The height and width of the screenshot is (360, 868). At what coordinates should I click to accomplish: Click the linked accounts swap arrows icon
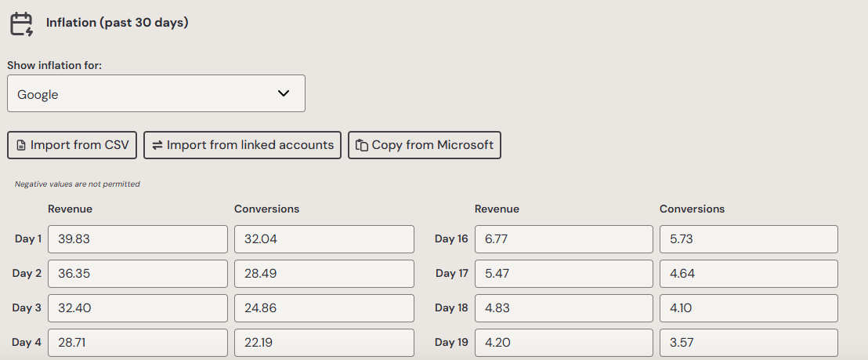[x=157, y=145]
